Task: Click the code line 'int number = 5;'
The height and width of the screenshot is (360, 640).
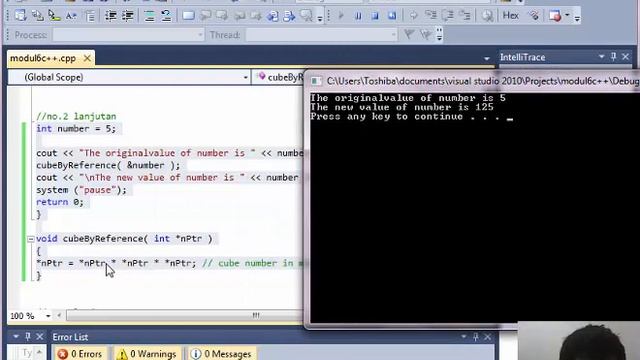Action: [x=76, y=129]
